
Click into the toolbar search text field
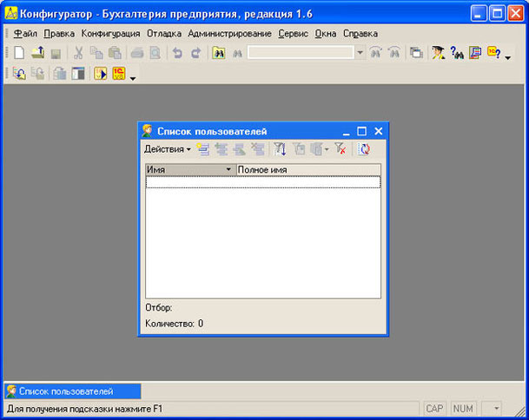pos(301,53)
